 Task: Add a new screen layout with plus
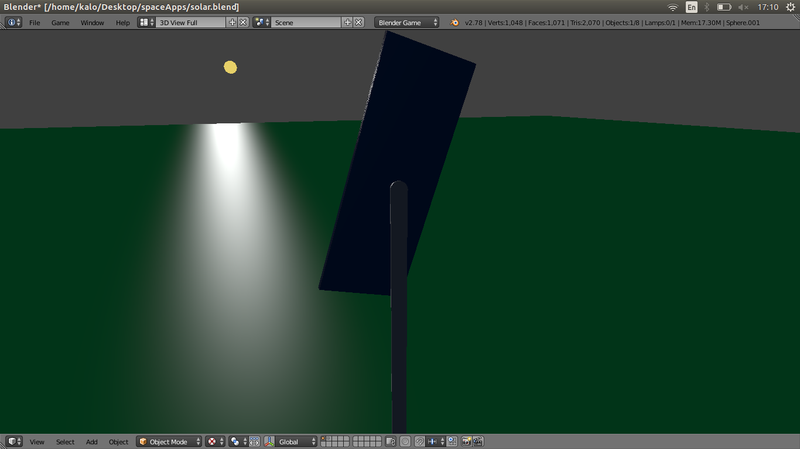point(233,22)
